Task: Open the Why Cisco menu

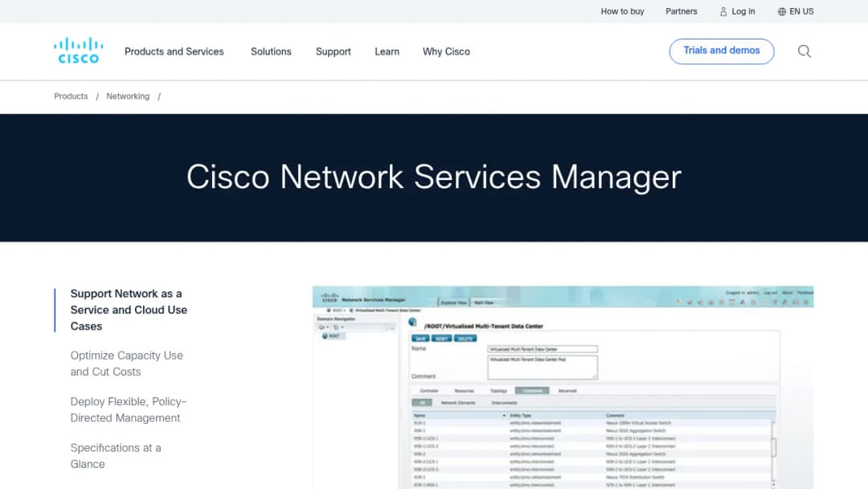Action: click(x=446, y=51)
